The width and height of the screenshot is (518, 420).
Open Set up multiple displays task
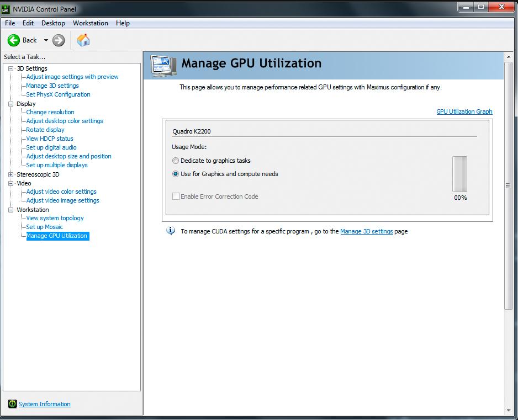(x=57, y=165)
